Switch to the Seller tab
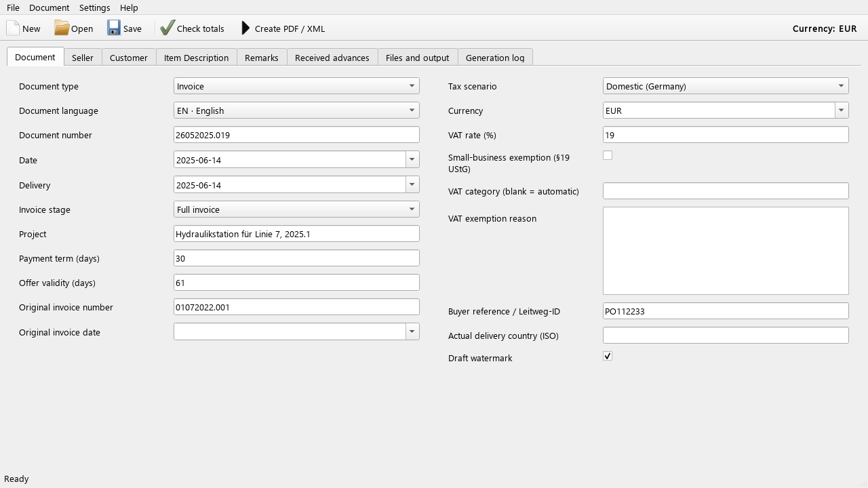868x488 pixels. click(83, 58)
